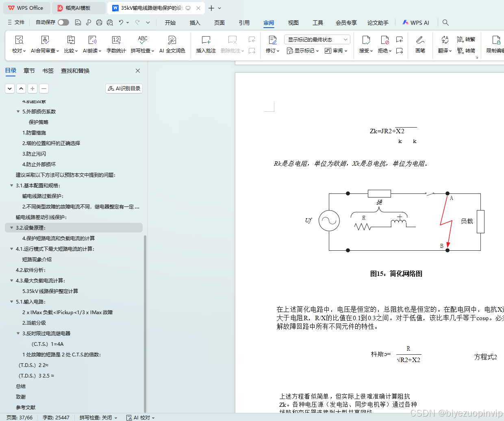The image size is (504, 421).
Task: Open the 比较 document compare tool
Action: [x=71, y=45]
